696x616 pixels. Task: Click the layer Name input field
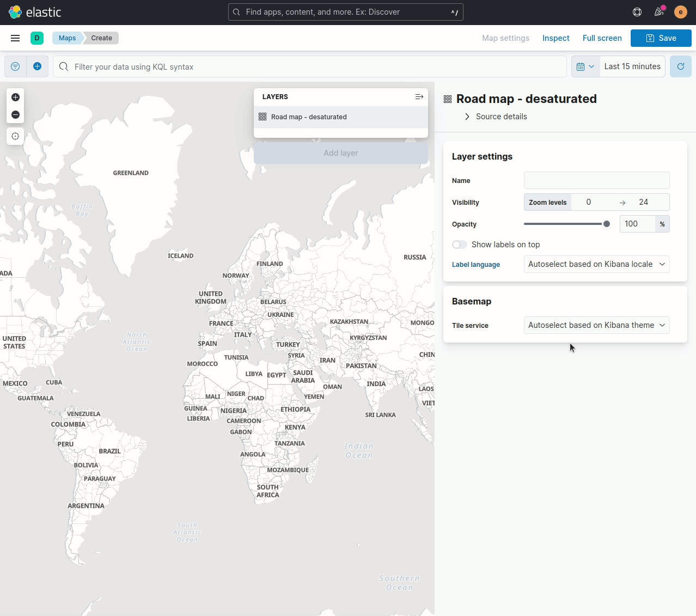(x=596, y=180)
